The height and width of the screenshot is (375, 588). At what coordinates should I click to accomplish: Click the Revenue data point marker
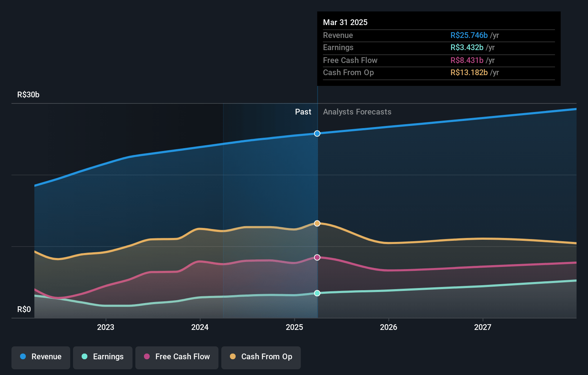tap(317, 133)
